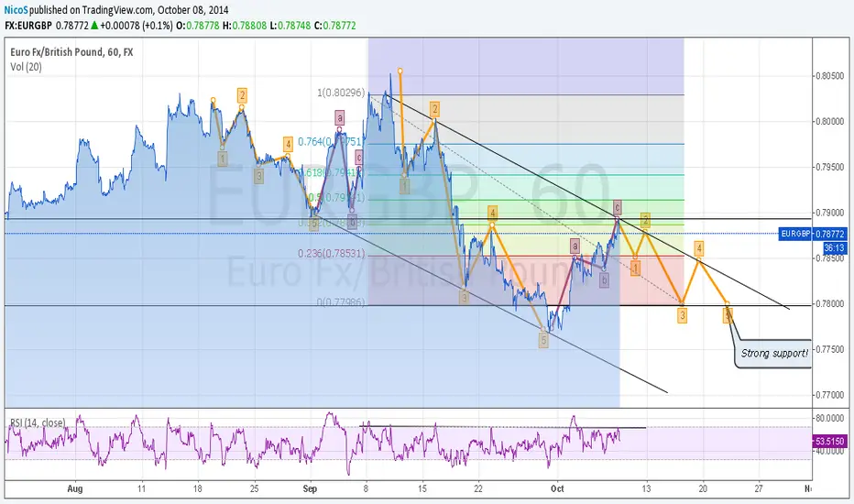This screenshot has width=854, height=504.
Task: Click the October 08, 2014 publish date
Action: tap(193, 10)
